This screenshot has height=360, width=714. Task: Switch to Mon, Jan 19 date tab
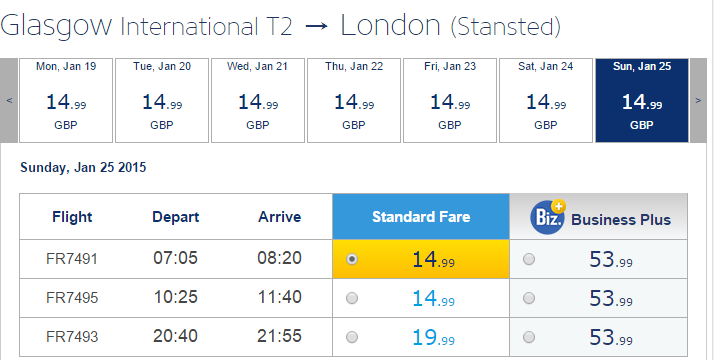pos(66,101)
